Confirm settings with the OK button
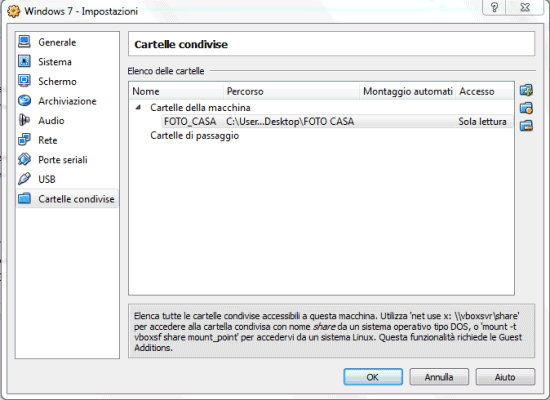 [x=373, y=377]
